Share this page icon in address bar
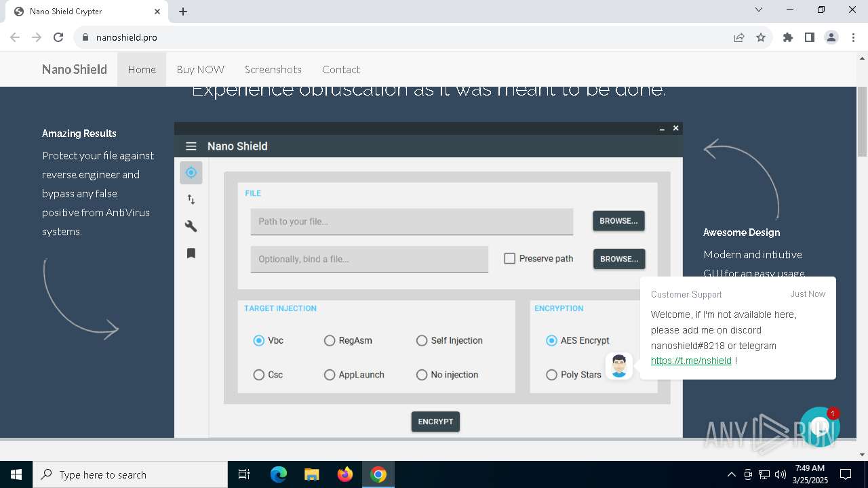This screenshot has height=488, width=868. (x=739, y=37)
